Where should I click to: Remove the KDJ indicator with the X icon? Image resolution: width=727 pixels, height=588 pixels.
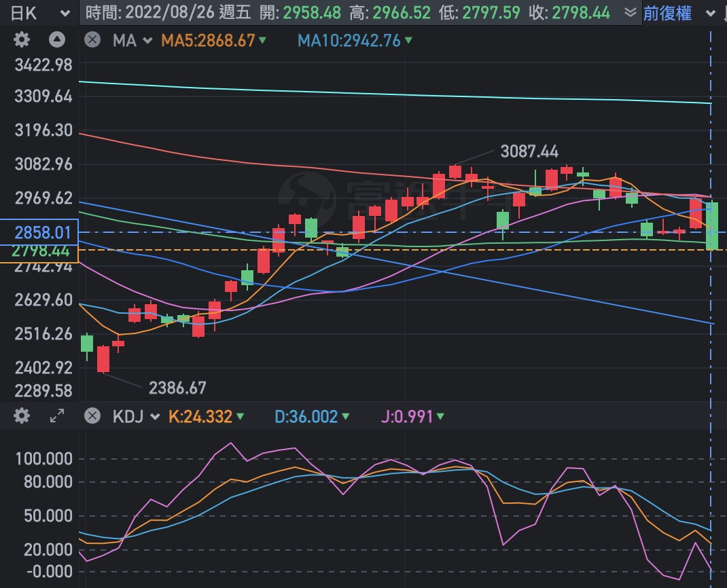coord(92,416)
